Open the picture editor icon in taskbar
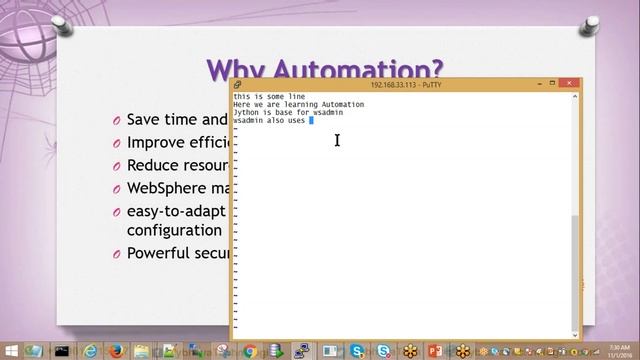 169,351
